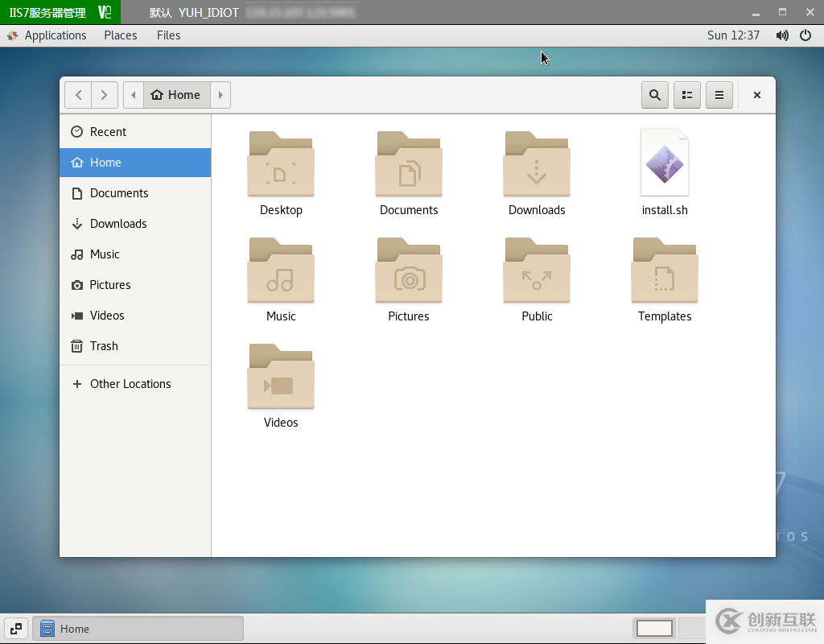Click the volume speaker icon
The image size is (824, 644).
tap(782, 35)
